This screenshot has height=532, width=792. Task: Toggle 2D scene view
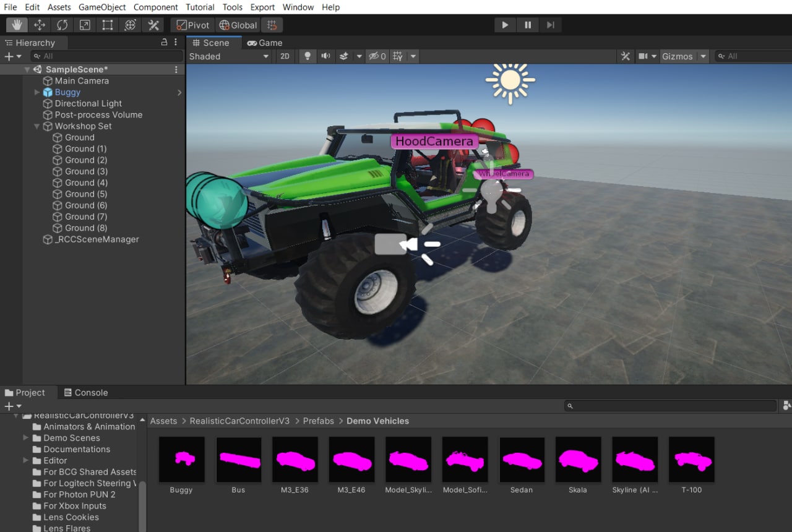pyautogui.click(x=285, y=56)
